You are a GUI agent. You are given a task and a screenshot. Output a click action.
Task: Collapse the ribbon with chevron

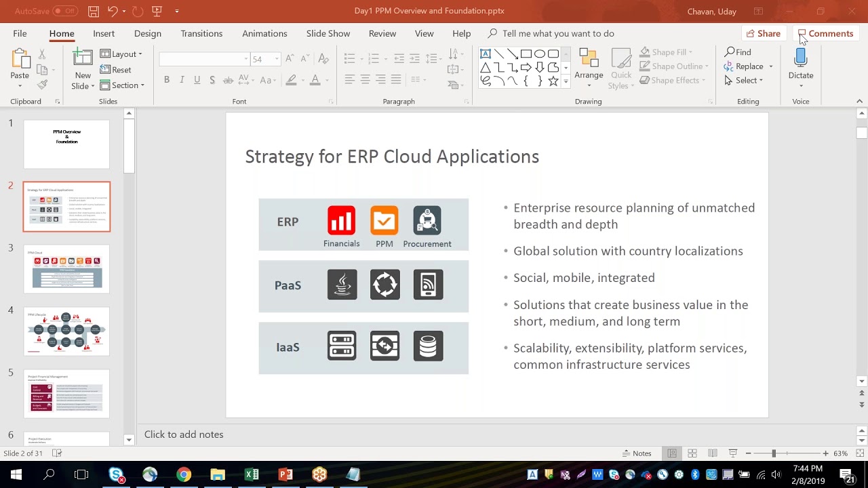(859, 102)
